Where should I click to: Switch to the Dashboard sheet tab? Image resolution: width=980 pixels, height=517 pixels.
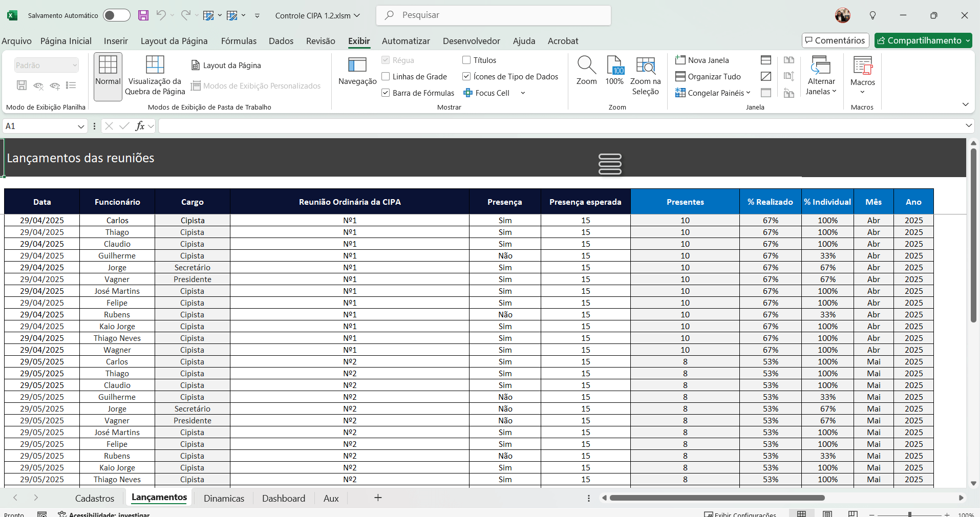tap(283, 498)
